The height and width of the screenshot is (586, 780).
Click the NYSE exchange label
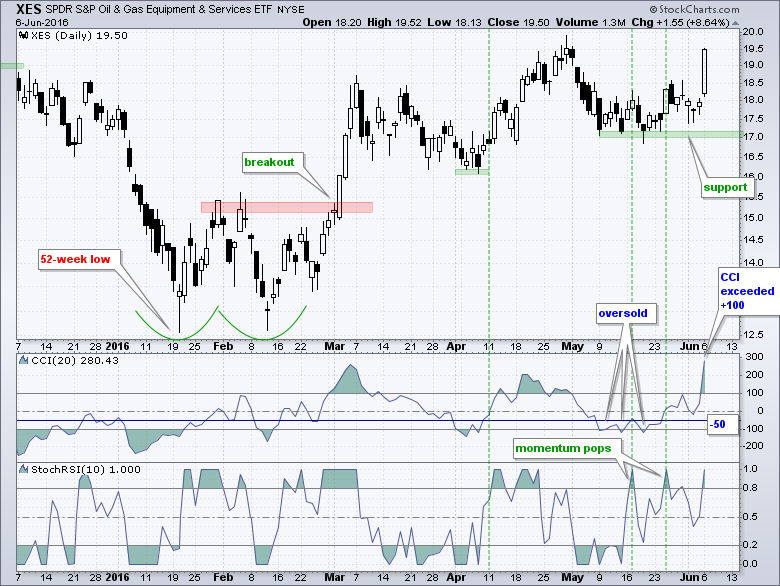click(291, 10)
